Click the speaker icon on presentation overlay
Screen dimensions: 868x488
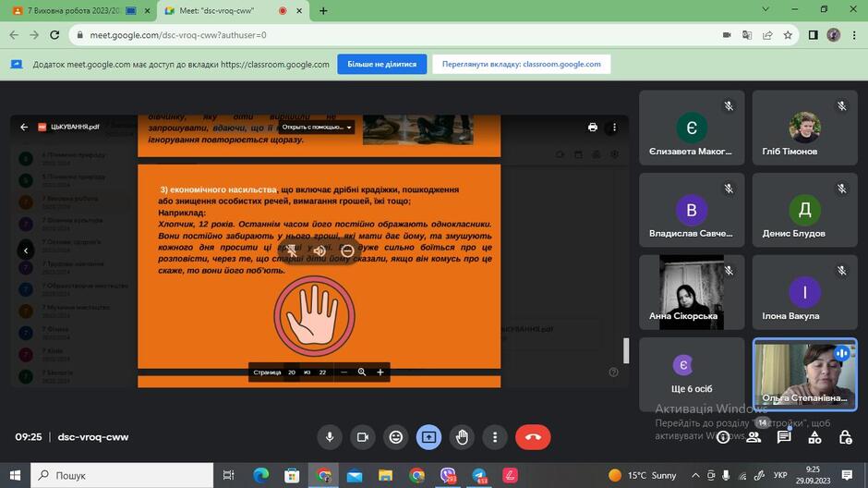(x=319, y=250)
